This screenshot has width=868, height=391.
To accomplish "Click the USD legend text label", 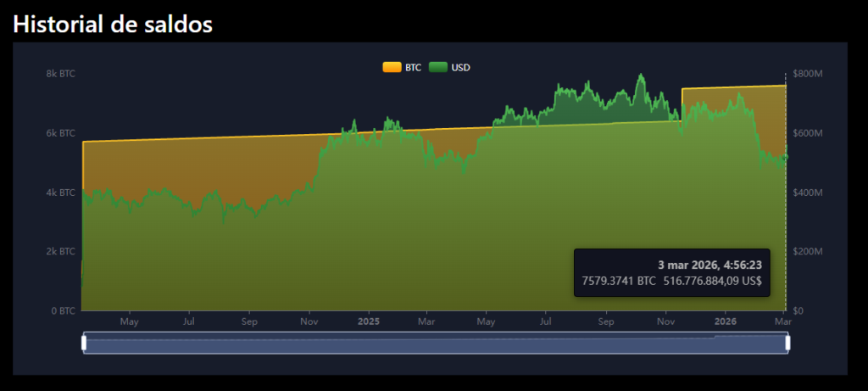I will coord(460,67).
